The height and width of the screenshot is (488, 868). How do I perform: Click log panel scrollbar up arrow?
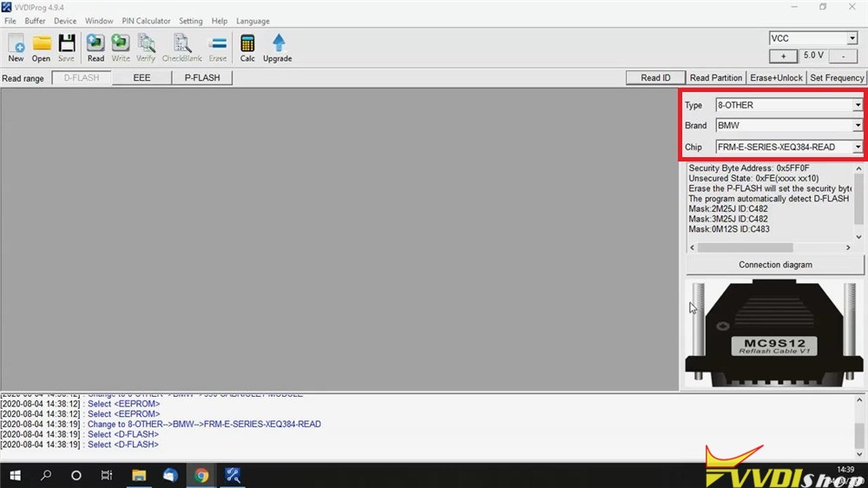(x=859, y=399)
